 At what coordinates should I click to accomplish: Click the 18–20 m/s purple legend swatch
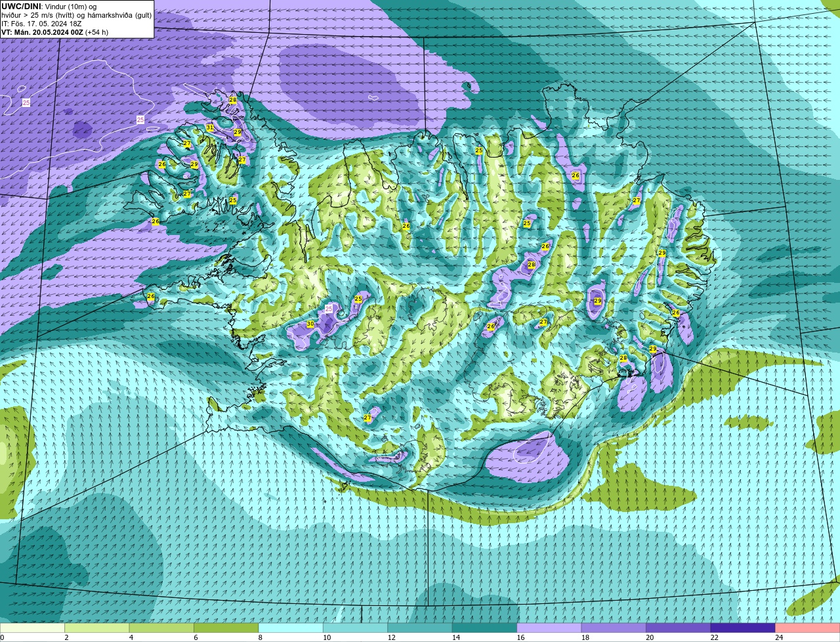coord(614,628)
